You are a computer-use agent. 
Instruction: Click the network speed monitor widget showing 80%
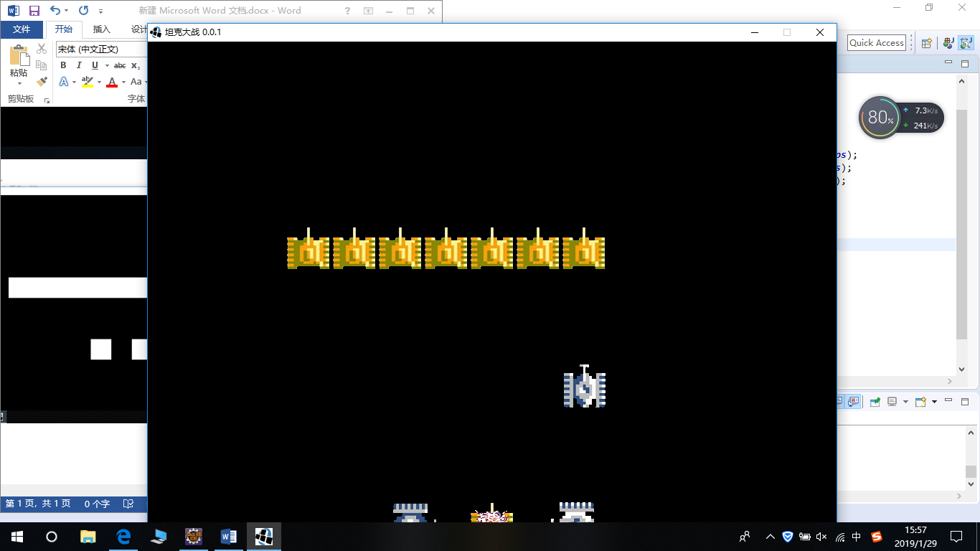pyautogui.click(x=901, y=118)
